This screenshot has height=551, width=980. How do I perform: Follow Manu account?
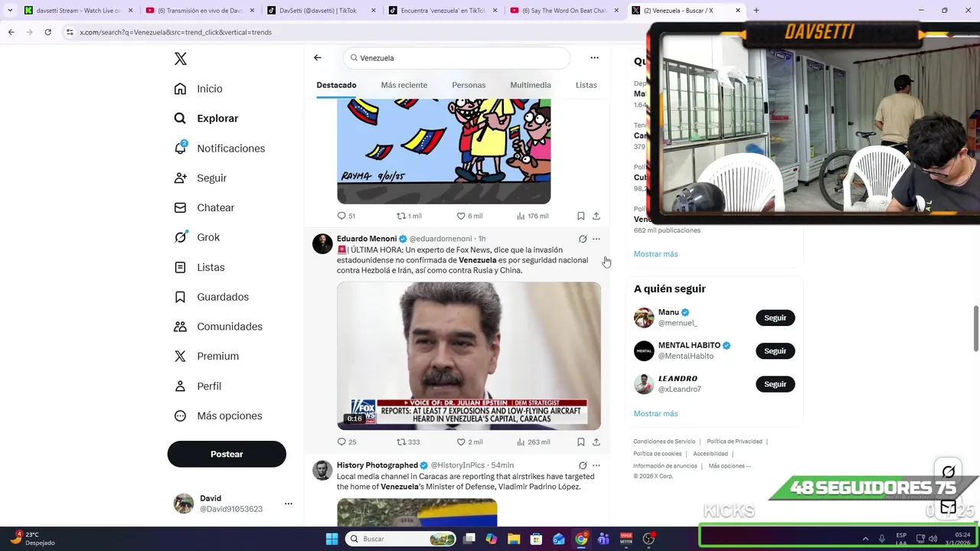click(775, 318)
